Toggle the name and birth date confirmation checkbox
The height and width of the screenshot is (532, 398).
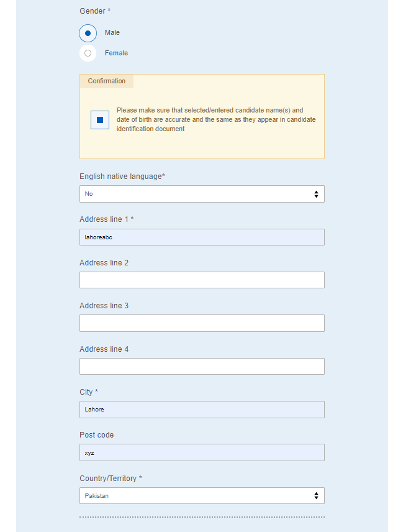click(100, 120)
